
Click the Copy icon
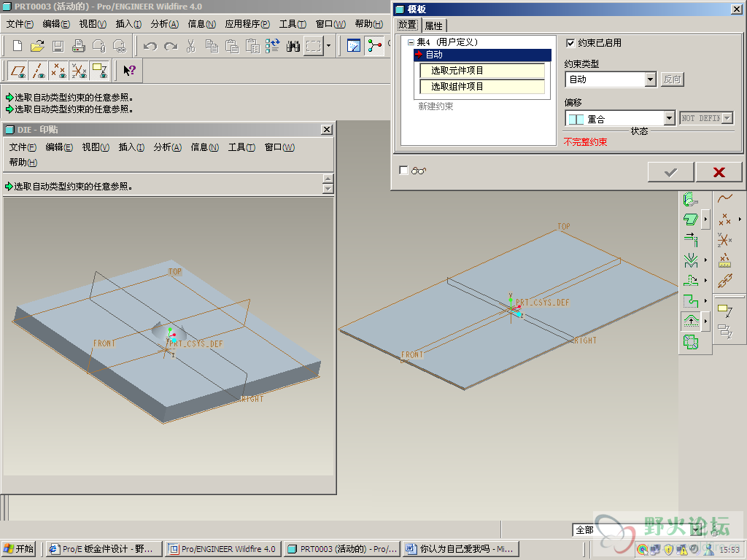(212, 46)
